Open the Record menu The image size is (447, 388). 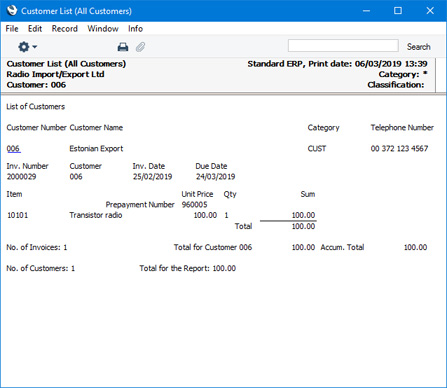[65, 29]
